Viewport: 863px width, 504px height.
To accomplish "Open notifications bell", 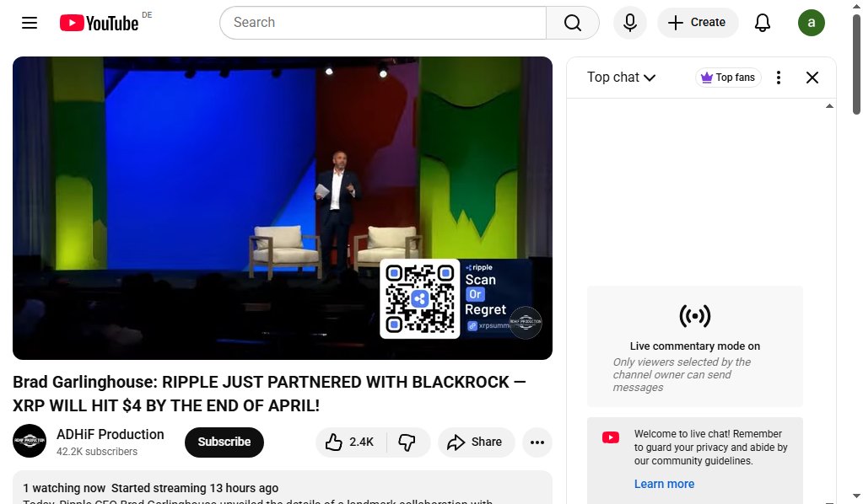I will point(763,23).
